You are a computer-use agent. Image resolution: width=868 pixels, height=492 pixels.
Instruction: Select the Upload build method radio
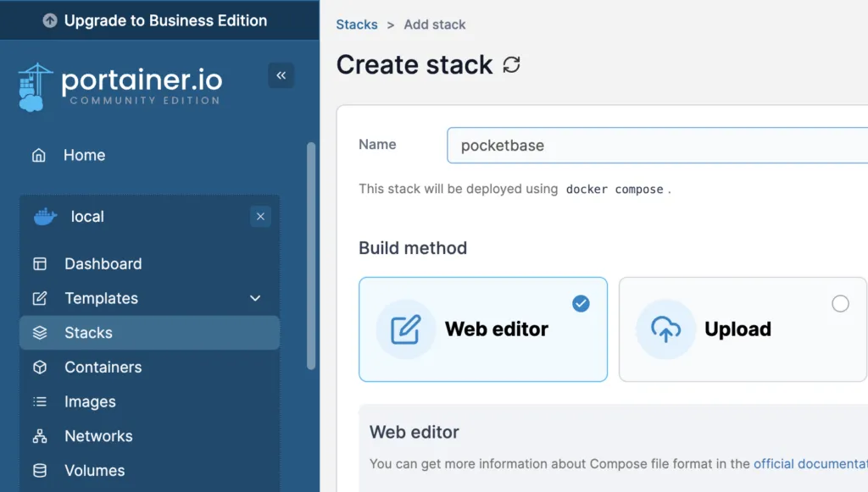(840, 303)
